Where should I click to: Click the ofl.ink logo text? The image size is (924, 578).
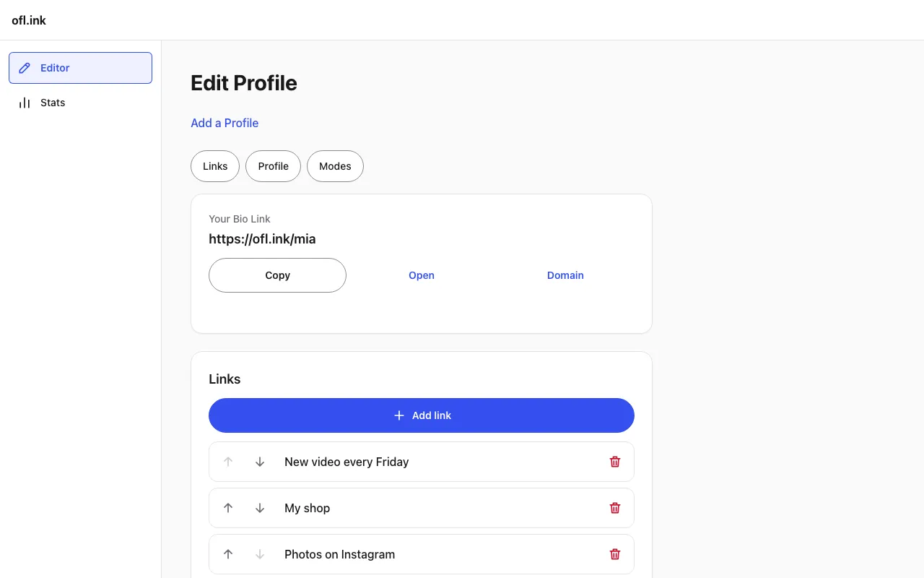(29, 20)
